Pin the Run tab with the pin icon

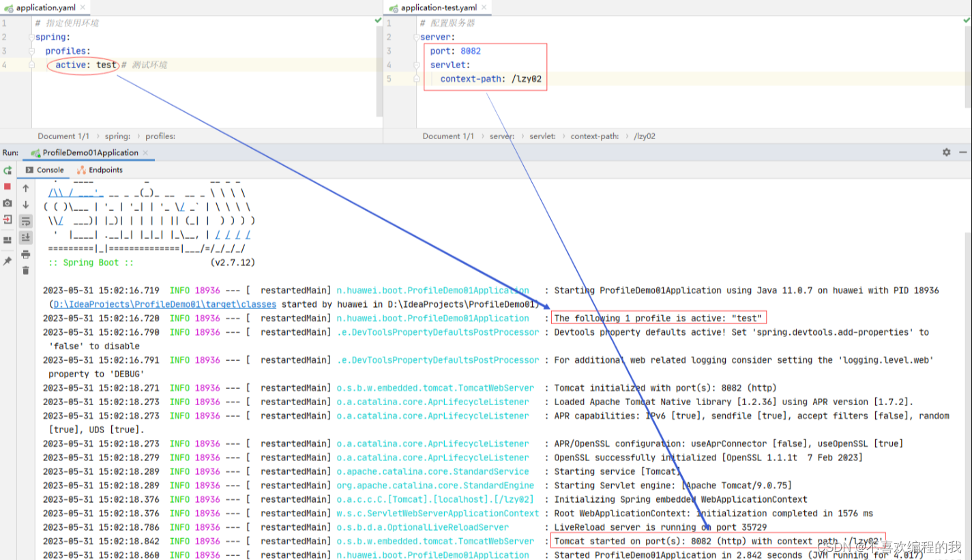8,261
